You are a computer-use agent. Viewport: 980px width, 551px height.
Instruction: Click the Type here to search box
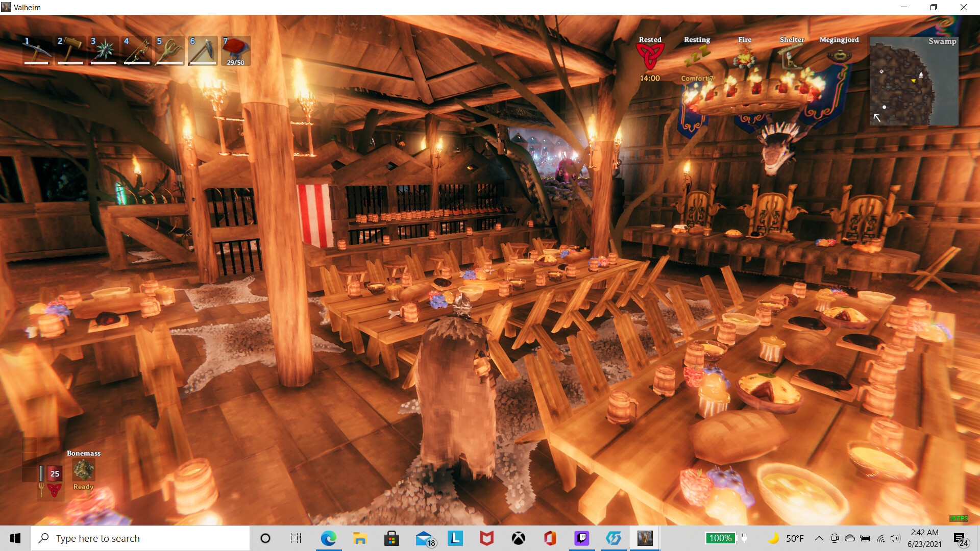[x=140, y=538]
